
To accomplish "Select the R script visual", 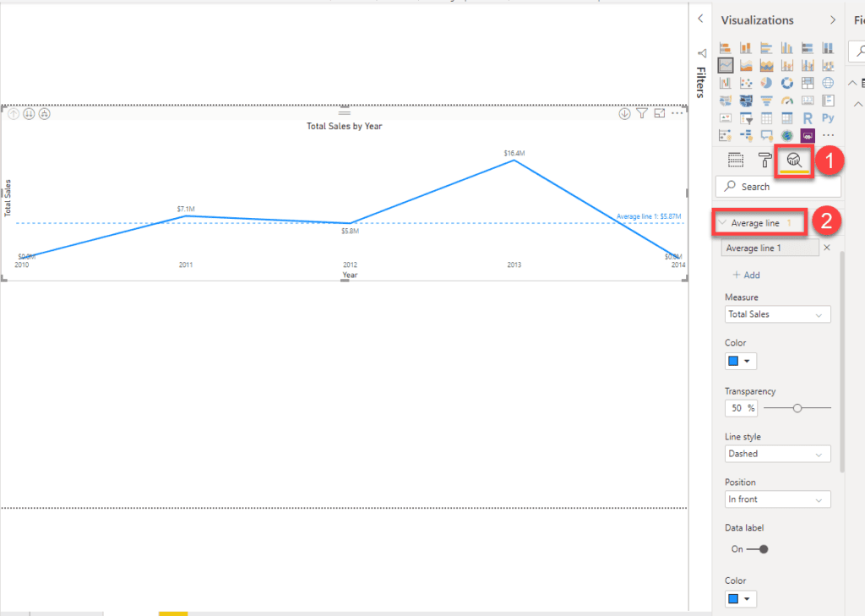I will 808,118.
